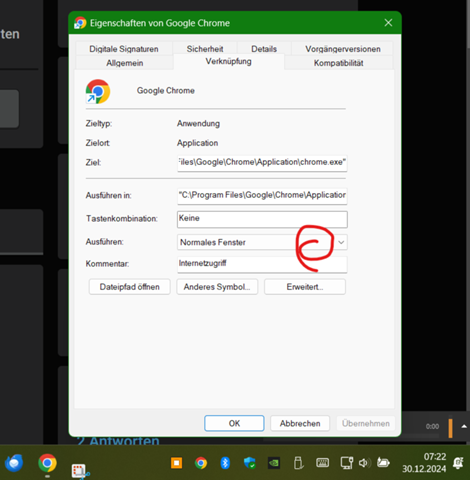Click the battery power tray icon
The height and width of the screenshot is (480, 470).
tap(383, 463)
